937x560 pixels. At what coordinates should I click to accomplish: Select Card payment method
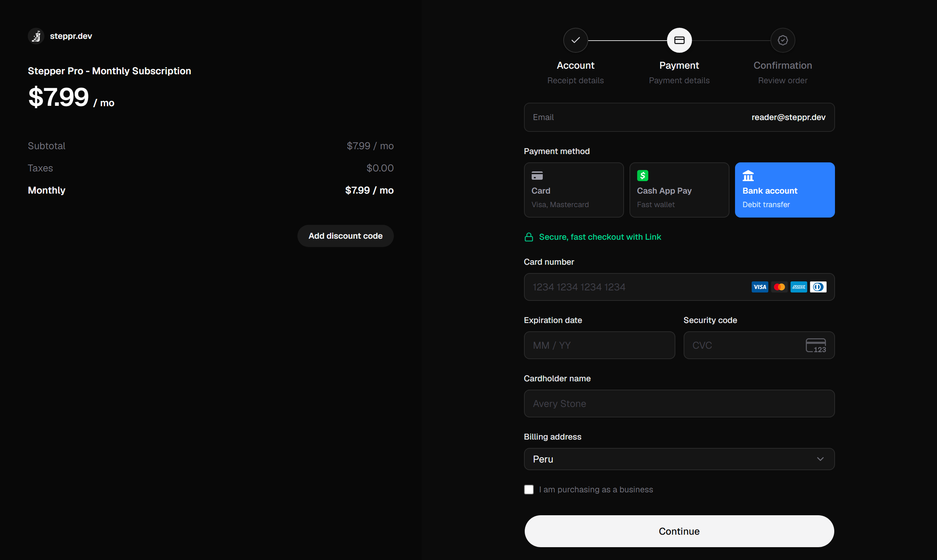pyautogui.click(x=574, y=190)
